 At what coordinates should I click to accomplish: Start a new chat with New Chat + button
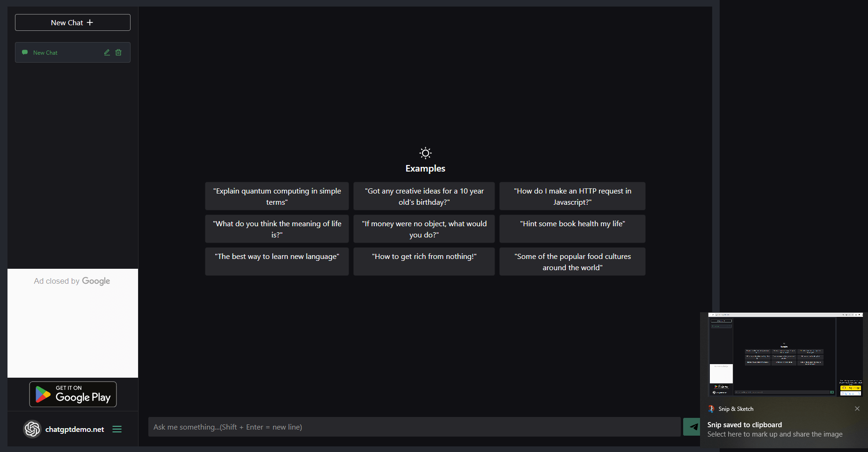[73, 22]
